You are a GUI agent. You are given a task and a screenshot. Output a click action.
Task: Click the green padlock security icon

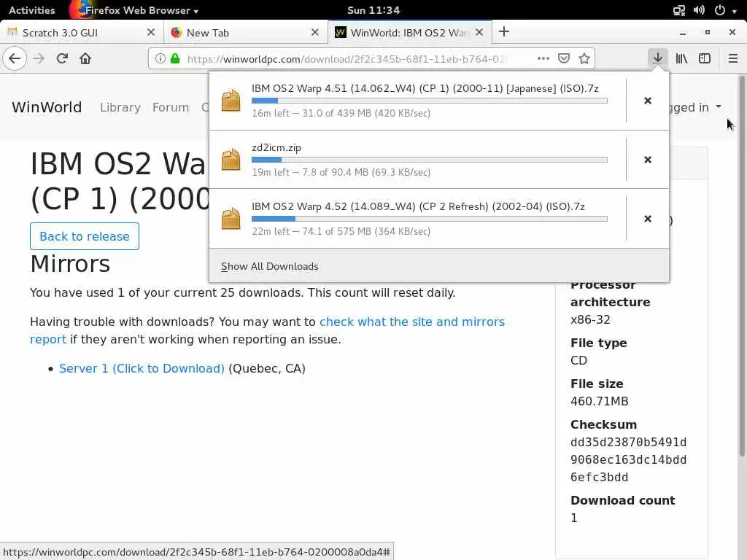[175, 58]
